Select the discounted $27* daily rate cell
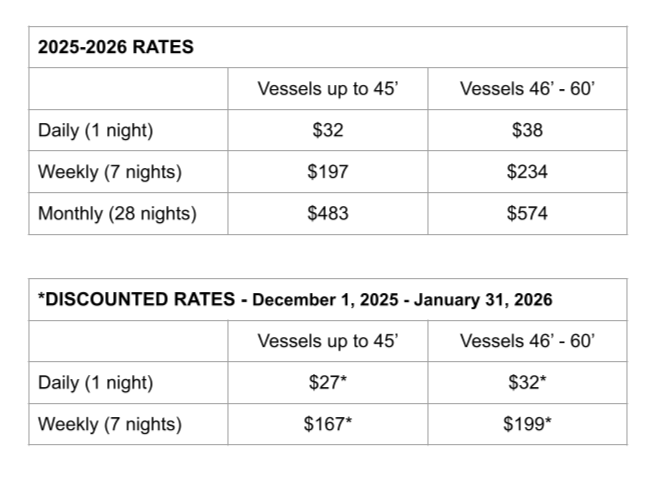The image size is (658, 478). coord(328,382)
